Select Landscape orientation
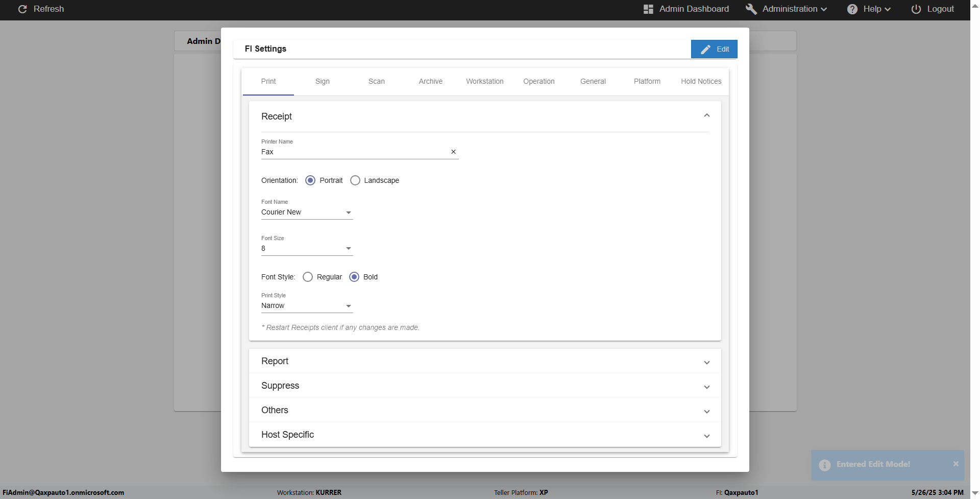The height and width of the screenshot is (499, 980). point(355,180)
